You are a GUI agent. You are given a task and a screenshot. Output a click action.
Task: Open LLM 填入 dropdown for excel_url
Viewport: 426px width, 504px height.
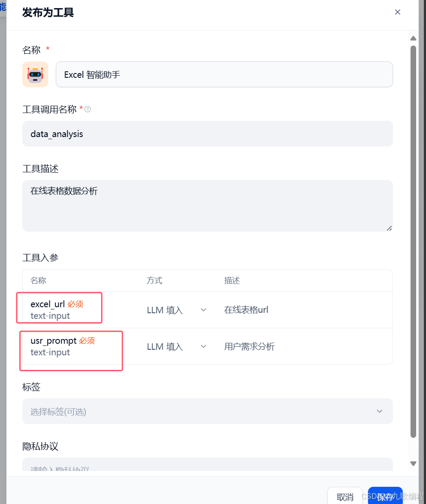tap(176, 310)
